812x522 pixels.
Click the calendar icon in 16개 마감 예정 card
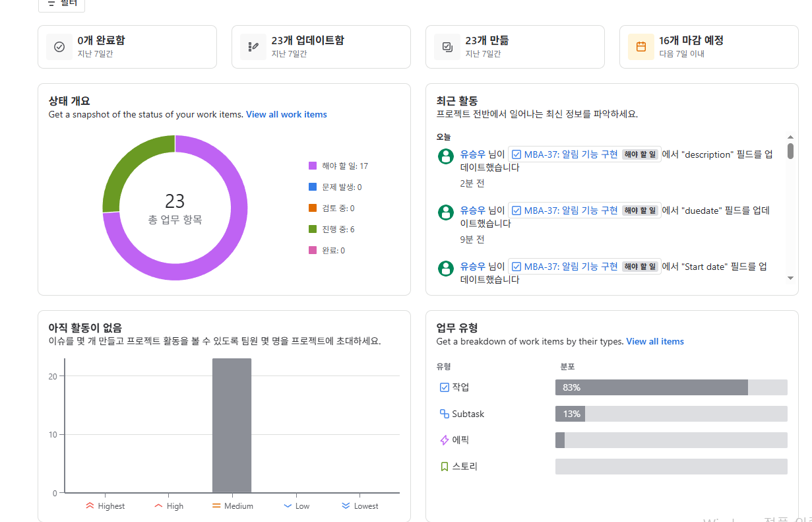pyautogui.click(x=641, y=47)
